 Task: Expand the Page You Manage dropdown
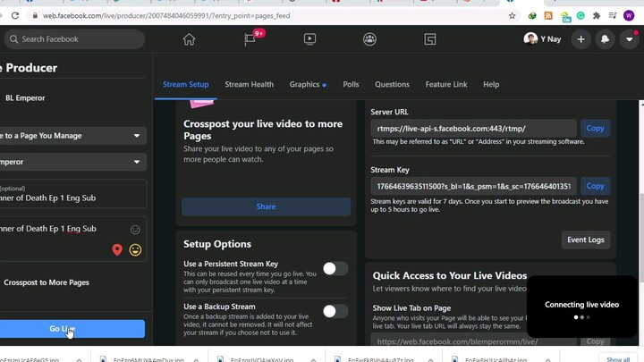72,136
